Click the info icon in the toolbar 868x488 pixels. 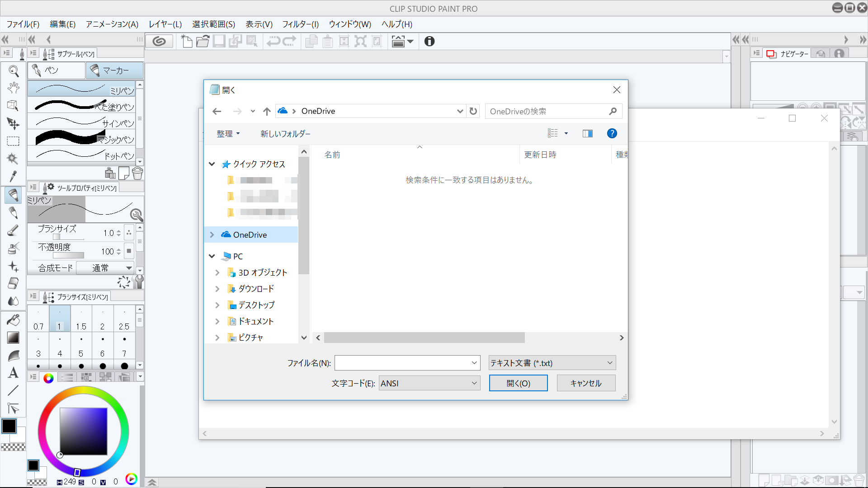tap(429, 42)
